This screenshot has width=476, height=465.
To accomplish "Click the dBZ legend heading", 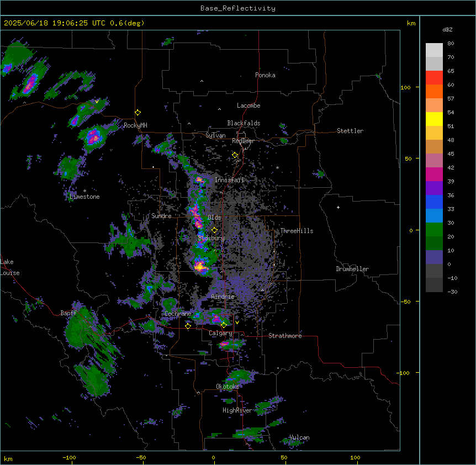I will tap(447, 30).
